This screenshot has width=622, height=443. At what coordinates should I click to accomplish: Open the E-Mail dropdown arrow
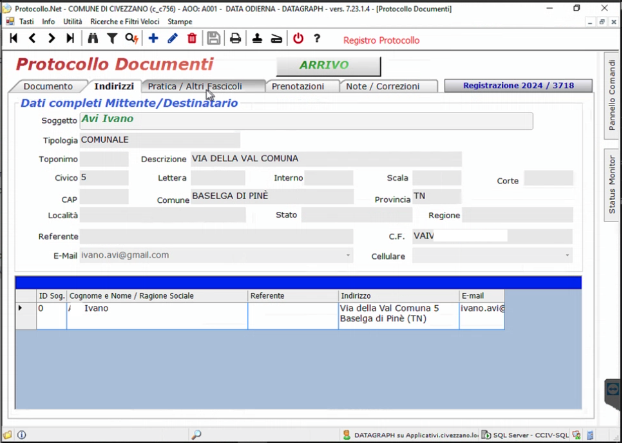click(x=347, y=256)
